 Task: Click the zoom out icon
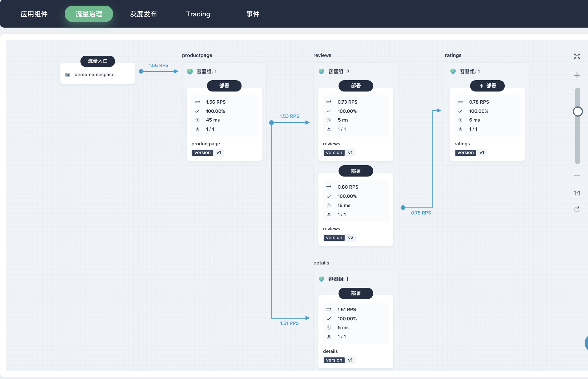577,175
